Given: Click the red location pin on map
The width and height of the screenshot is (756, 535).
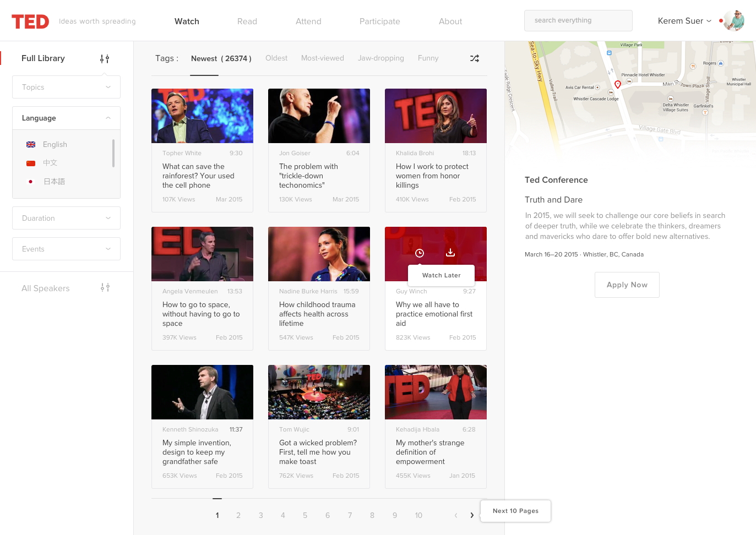Looking at the screenshot, I should pyautogui.click(x=618, y=84).
